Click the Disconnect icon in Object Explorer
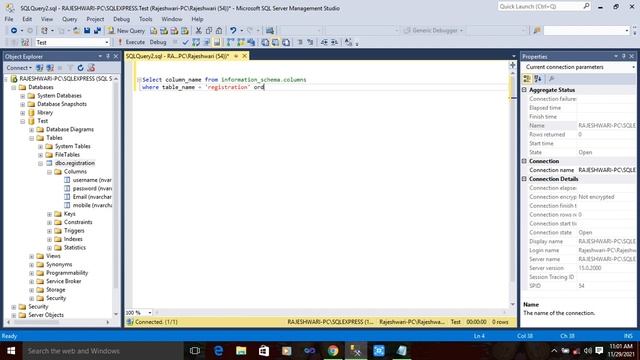This screenshot has width=640, height=360. pos(50,68)
